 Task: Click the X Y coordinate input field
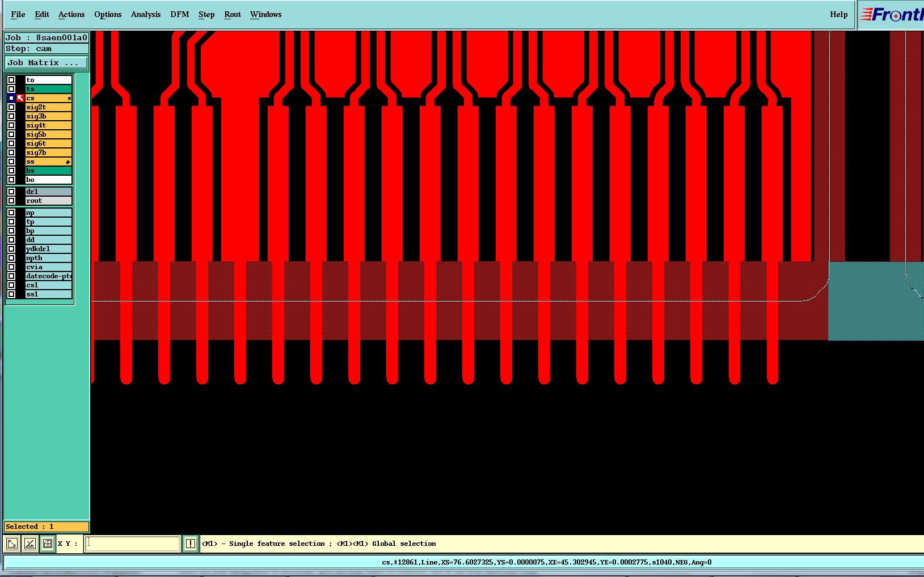tap(133, 544)
